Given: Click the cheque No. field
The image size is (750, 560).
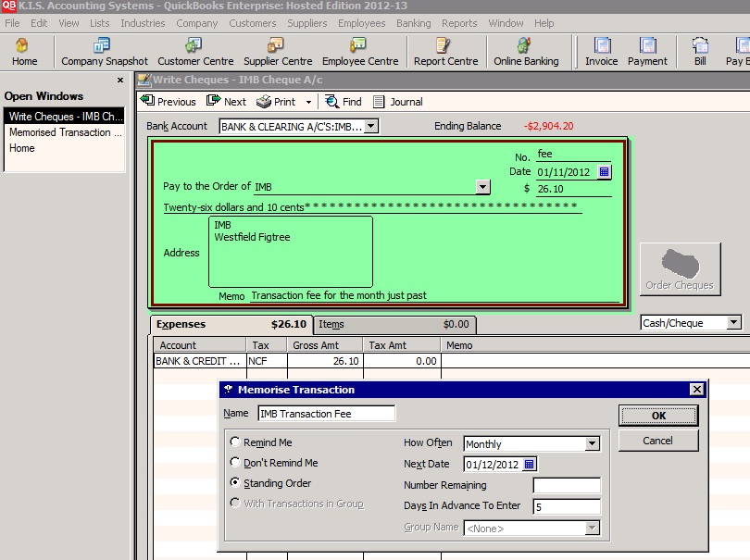Looking at the screenshot, I should (x=573, y=154).
